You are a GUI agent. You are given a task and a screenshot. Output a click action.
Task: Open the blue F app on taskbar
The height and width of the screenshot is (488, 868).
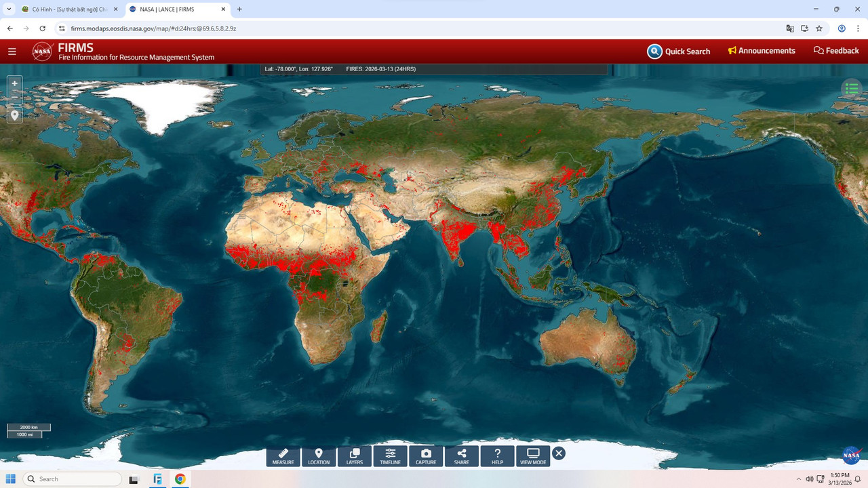(x=157, y=479)
